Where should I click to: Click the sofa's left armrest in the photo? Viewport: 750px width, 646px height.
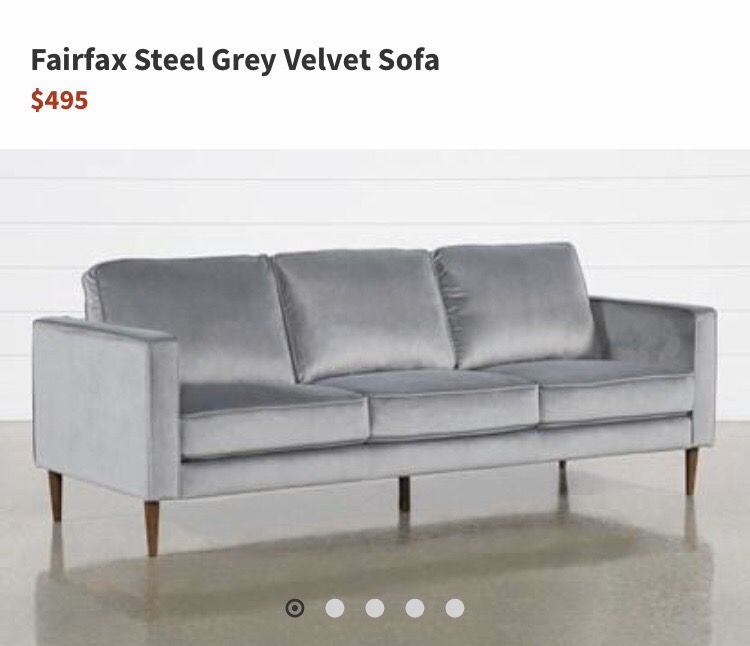[x=105, y=406]
